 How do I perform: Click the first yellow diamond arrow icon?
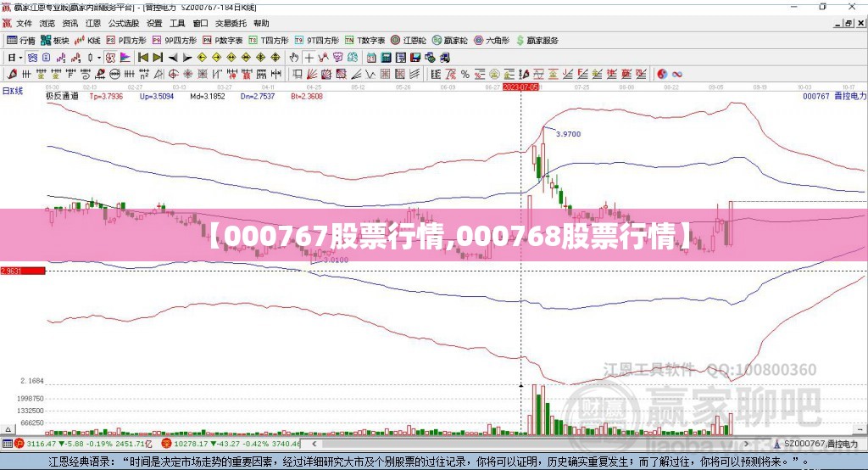pyautogui.click(x=202, y=58)
